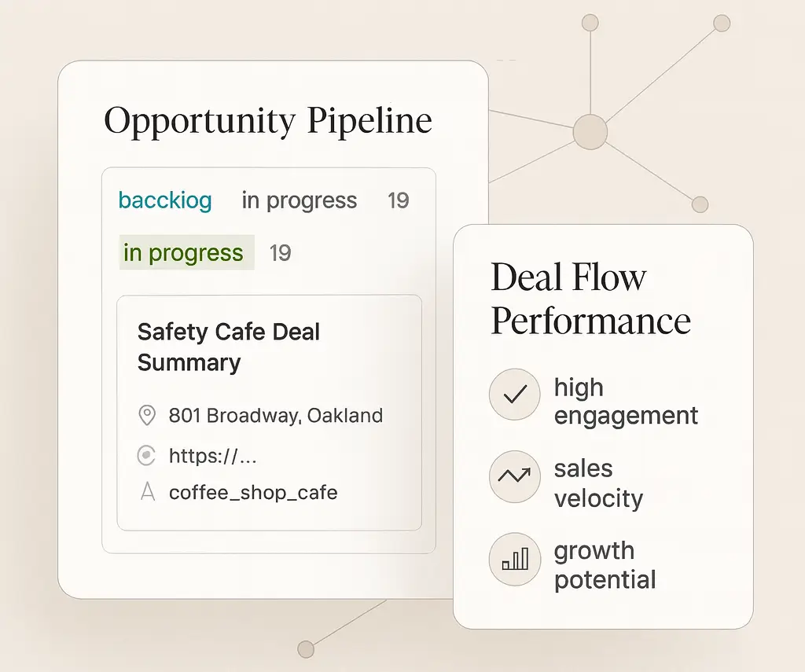
Task: Select the high engagement text label
Action: [626, 401]
